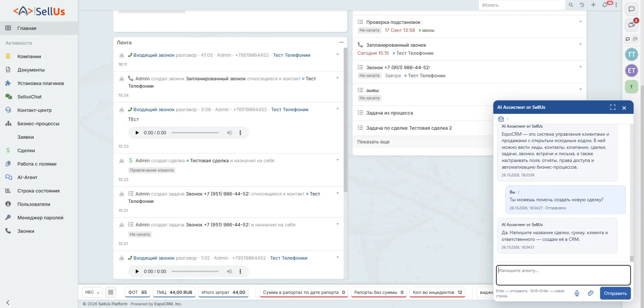Open the НБС dropdown in bottom bar

coord(92,292)
